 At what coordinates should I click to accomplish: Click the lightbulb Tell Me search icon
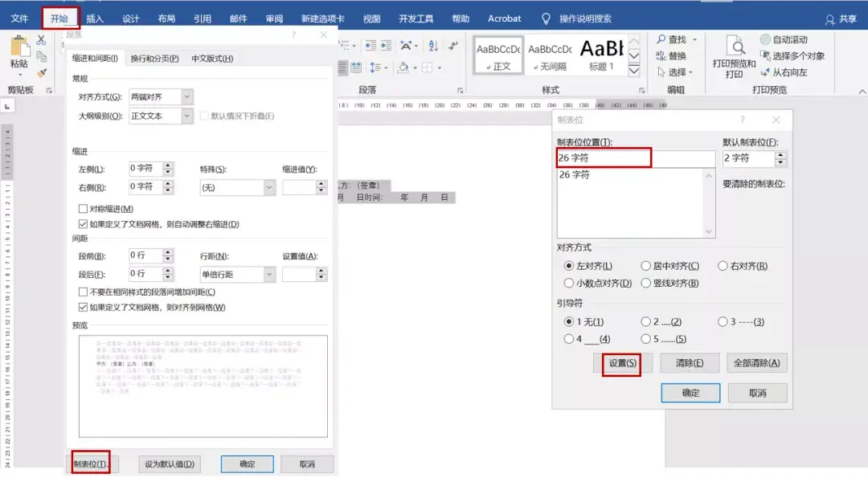pos(547,18)
